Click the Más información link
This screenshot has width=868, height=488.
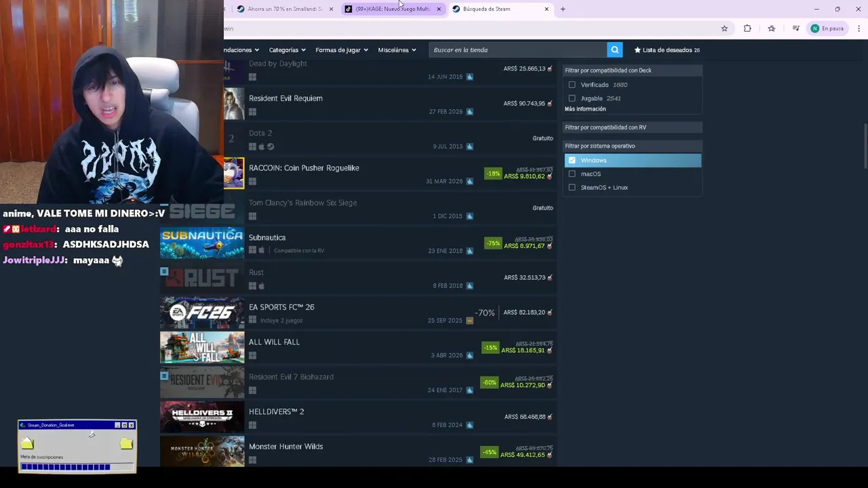pyautogui.click(x=585, y=109)
